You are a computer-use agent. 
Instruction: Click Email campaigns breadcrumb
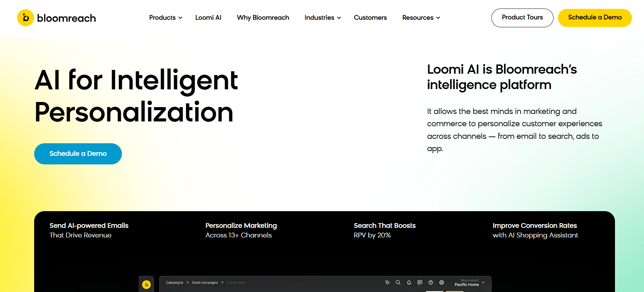pos(205,282)
